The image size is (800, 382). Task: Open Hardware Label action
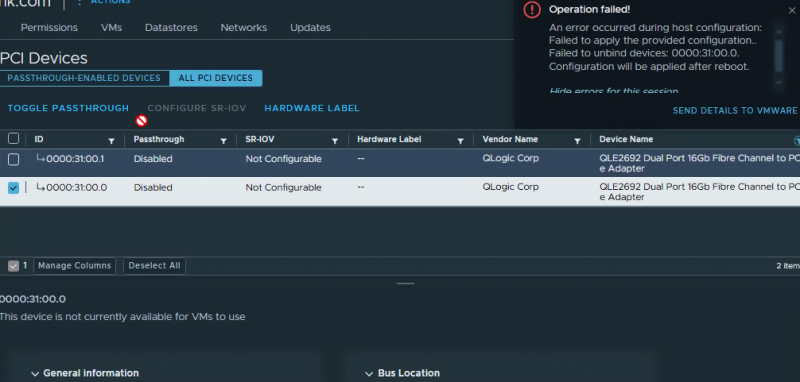pos(312,108)
